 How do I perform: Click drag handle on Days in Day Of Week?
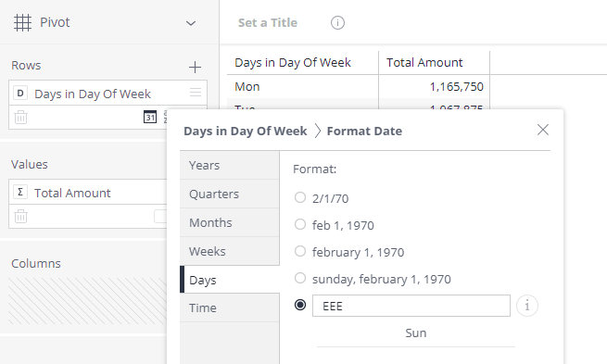196,93
